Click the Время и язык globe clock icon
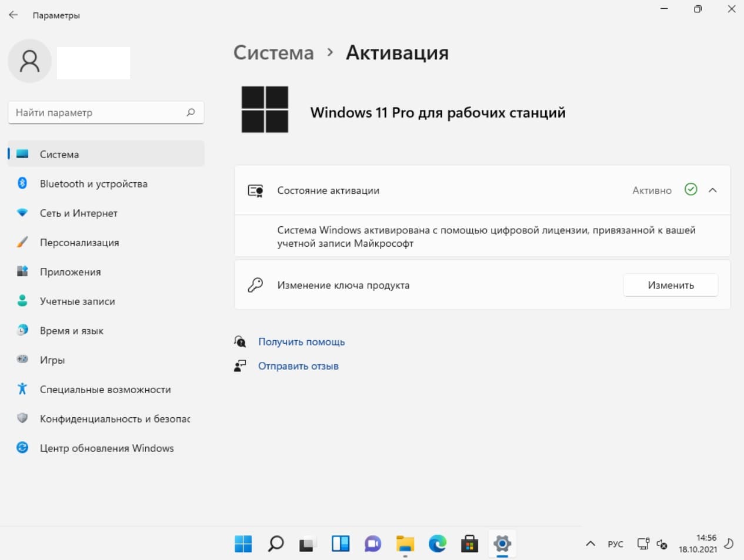Screen dimensions: 744x560 point(22,330)
